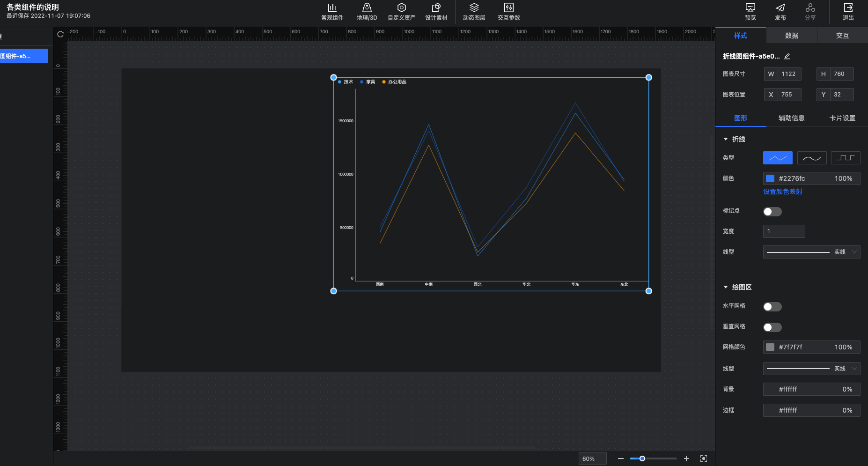868x466 pixels.
Task: Click the refresh icon beside the ruler
Action: pyautogui.click(x=60, y=34)
